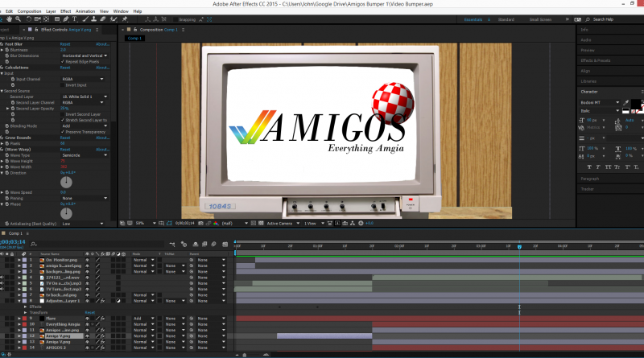This screenshot has height=358, width=644.
Task: Enable the Snapping checkbox
Action: pos(175,19)
